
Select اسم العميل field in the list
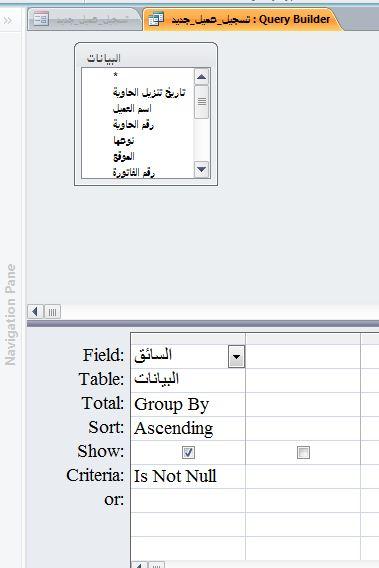pos(132,109)
